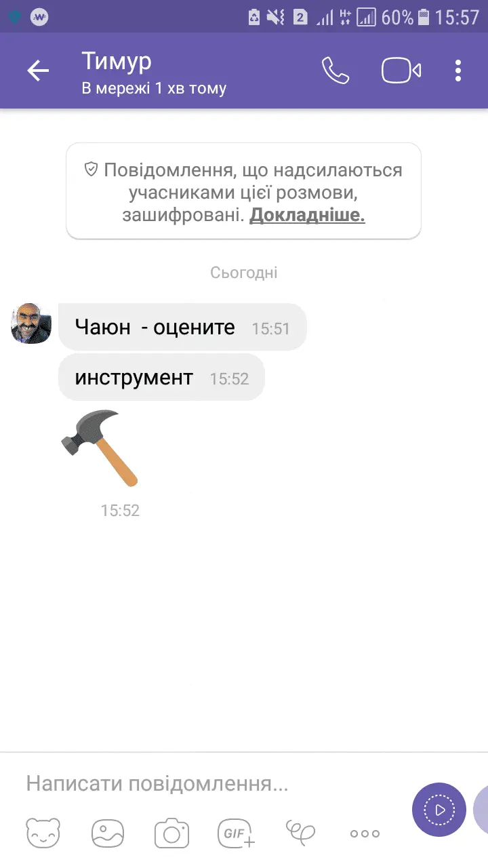This screenshot has height=868, width=488.
Task: Tap the encrypted messages notice box
Action: (243, 191)
